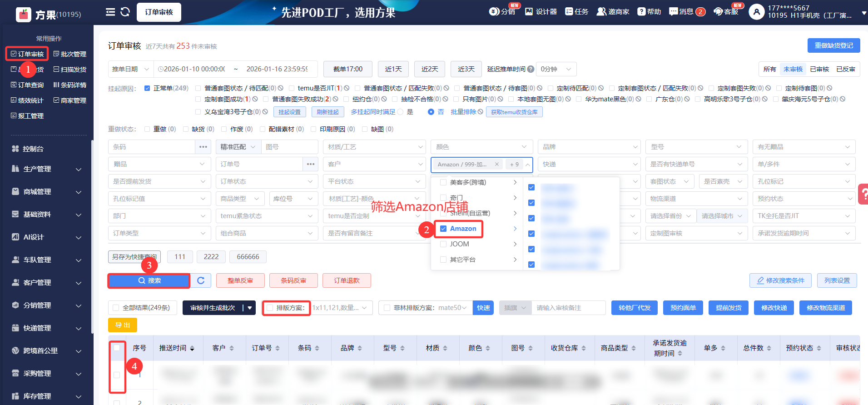Click the help icon beside 延迟推单时间
This screenshot has width=868, height=405.
[530, 69]
